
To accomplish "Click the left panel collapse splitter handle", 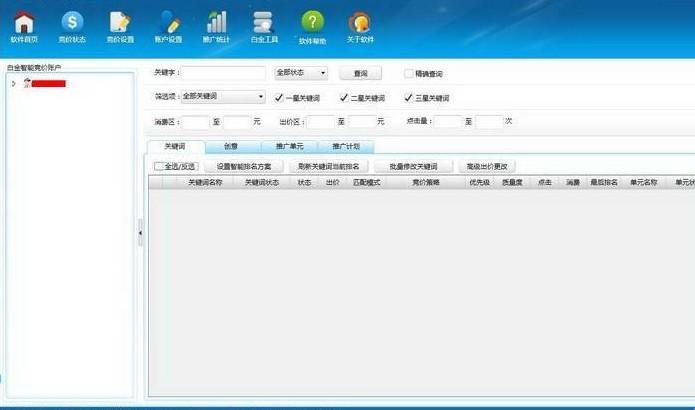I will [140, 232].
